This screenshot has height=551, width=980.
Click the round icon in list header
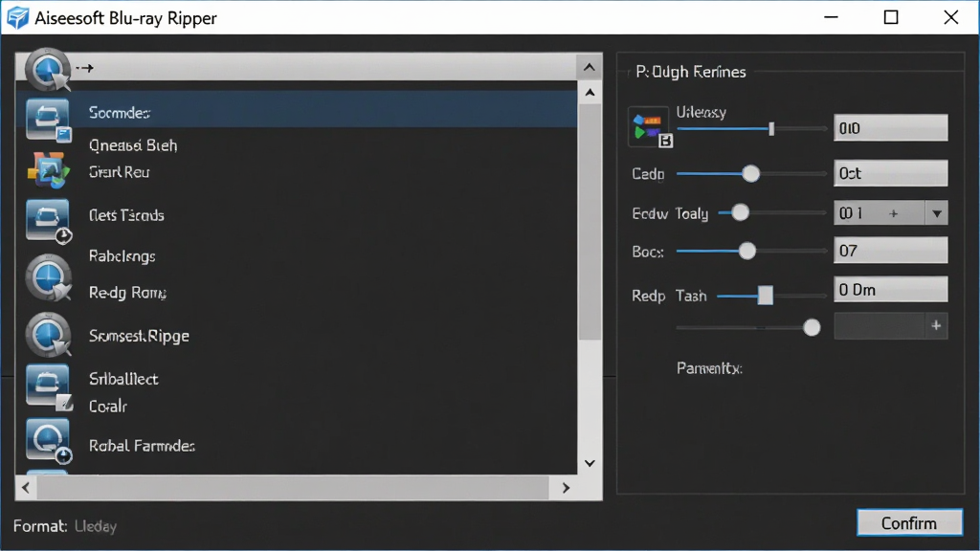(x=48, y=70)
